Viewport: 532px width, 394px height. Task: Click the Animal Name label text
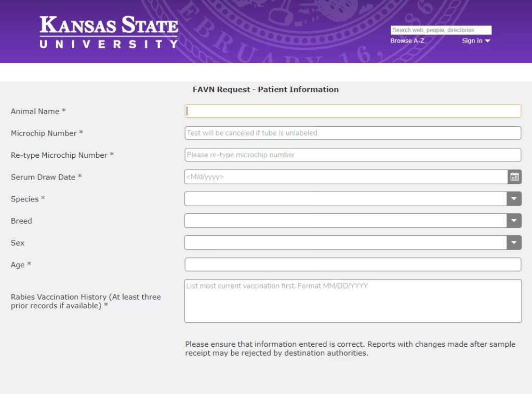pyautogui.click(x=38, y=111)
